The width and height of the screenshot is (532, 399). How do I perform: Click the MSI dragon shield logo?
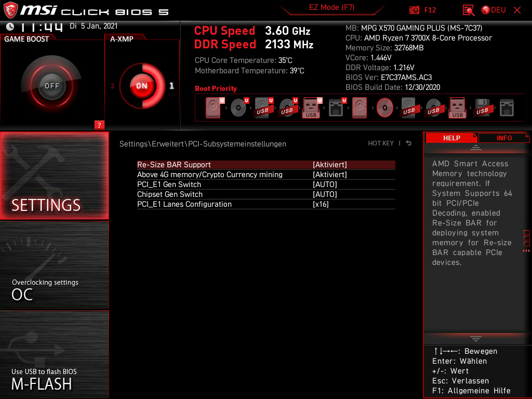point(10,10)
